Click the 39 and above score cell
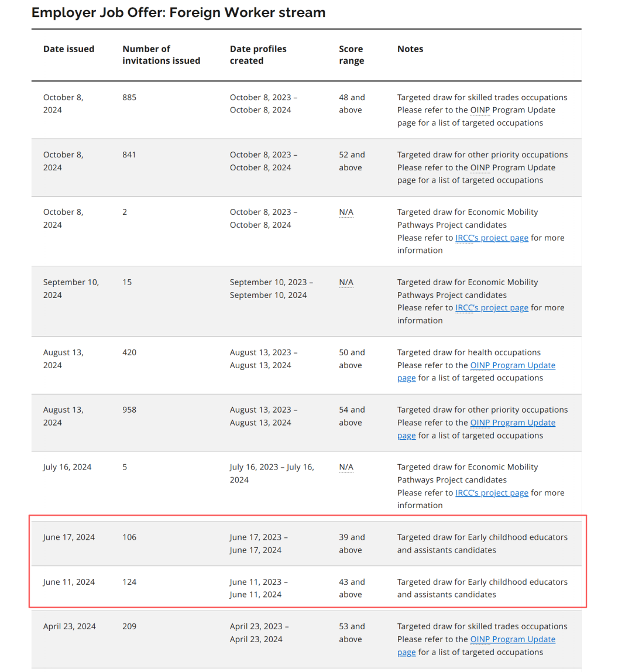632x672 pixels. [x=352, y=544]
